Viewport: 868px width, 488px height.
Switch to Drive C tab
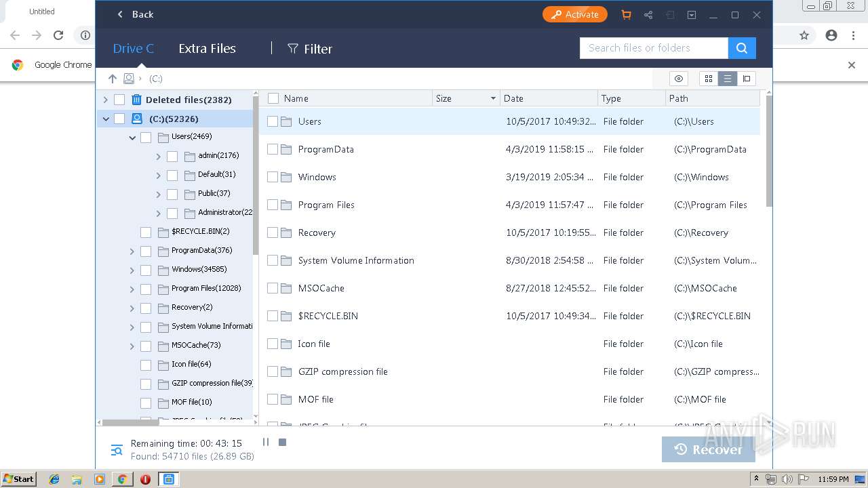point(134,49)
